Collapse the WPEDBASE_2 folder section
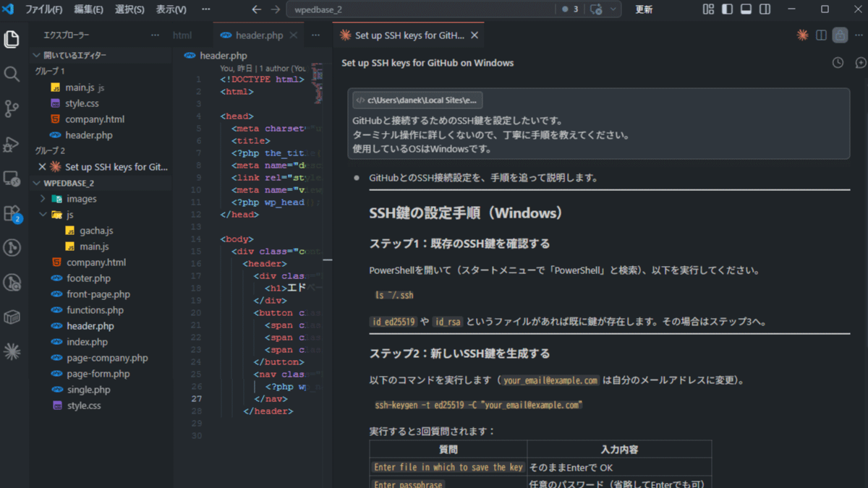The image size is (868, 488). click(101, 183)
